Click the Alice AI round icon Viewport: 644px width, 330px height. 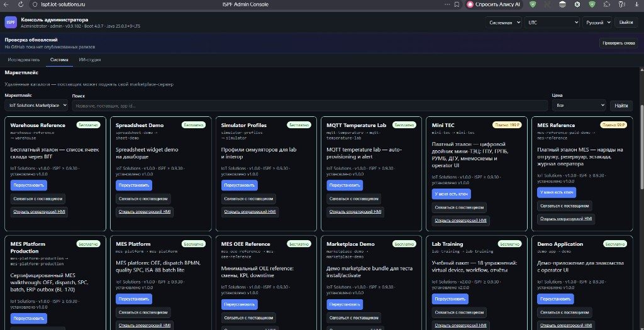pos(470,4)
